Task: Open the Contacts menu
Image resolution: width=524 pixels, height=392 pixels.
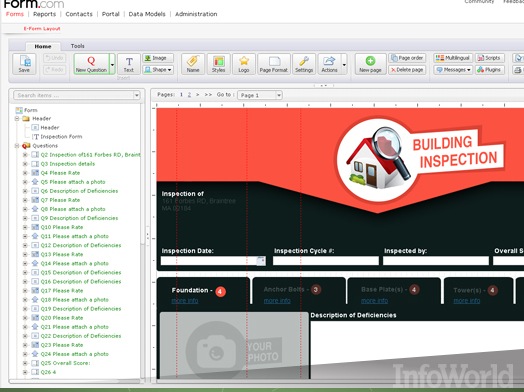Action: click(79, 14)
